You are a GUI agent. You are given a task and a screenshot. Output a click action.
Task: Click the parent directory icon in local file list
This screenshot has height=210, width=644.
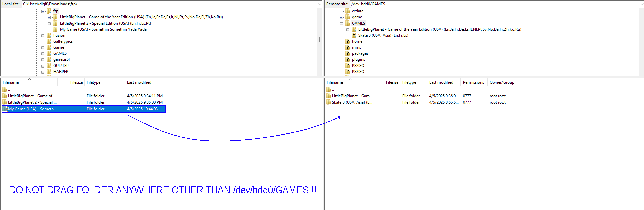click(x=5, y=89)
